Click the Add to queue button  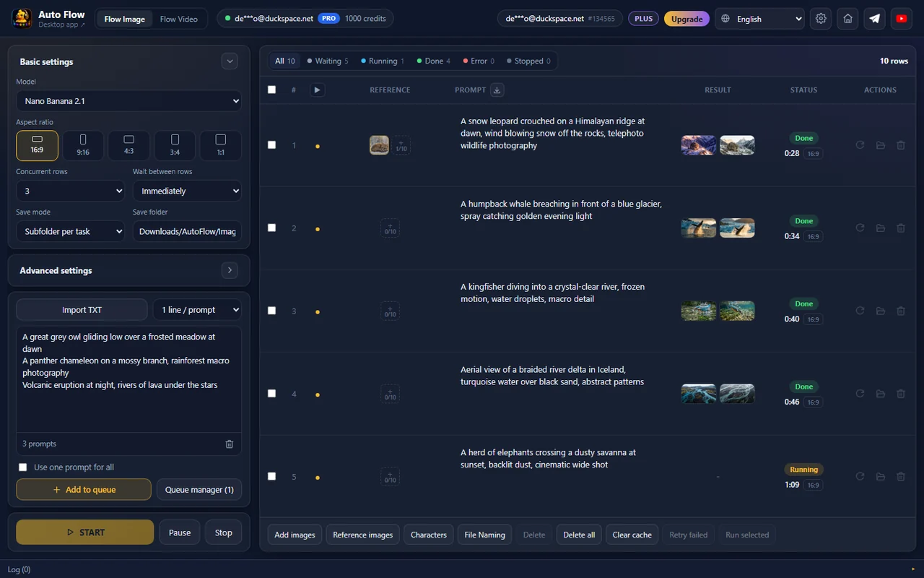(x=84, y=489)
